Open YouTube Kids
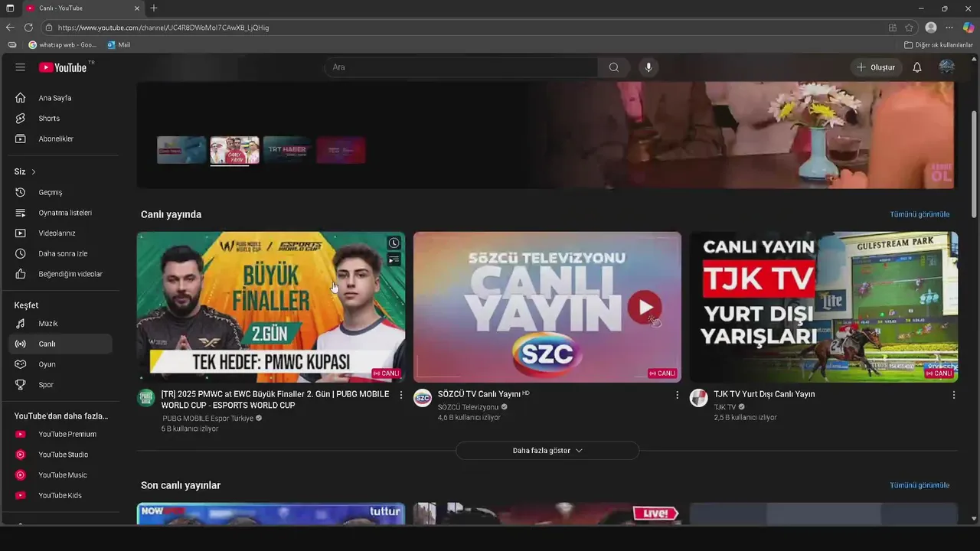This screenshot has width=980, height=551. [61, 495]
